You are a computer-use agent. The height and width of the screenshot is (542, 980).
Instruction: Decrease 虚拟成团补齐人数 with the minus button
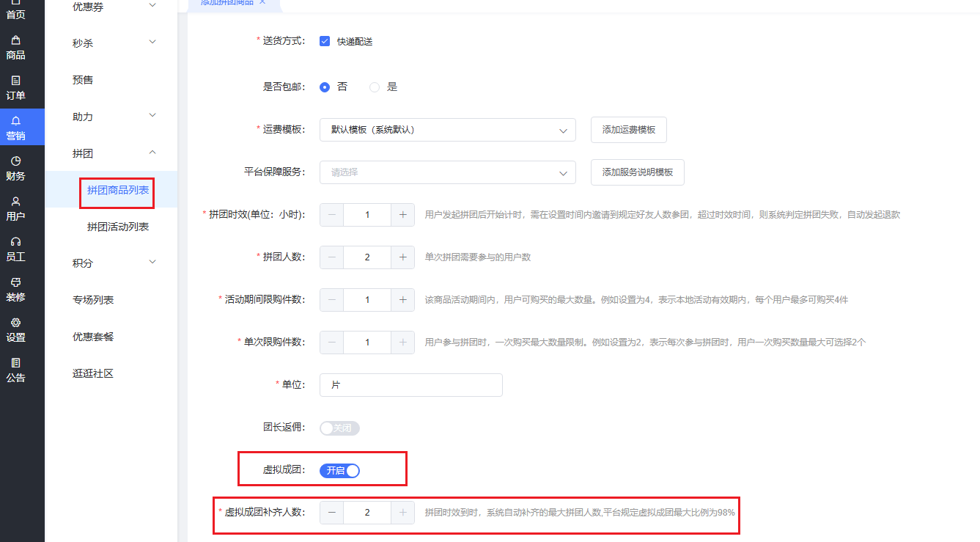tap(331, 513)
